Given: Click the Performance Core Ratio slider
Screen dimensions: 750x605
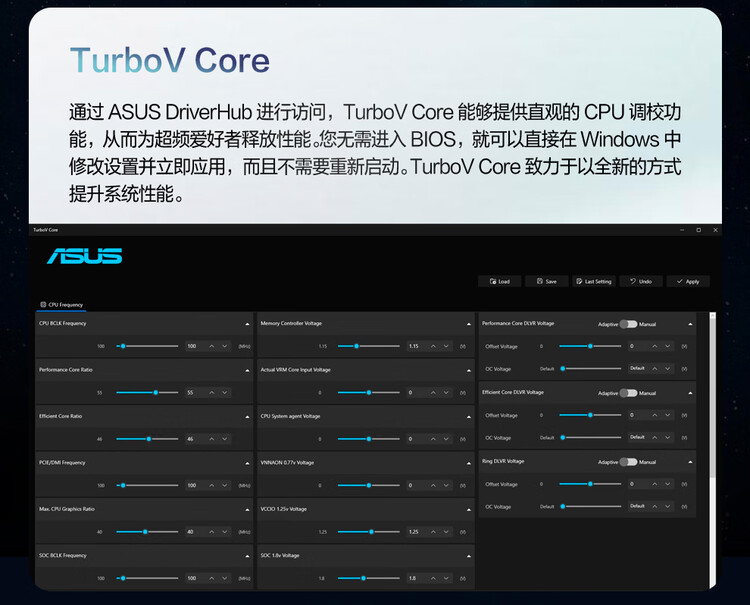Looking at the screenshot, I should [x=147, y=392].
